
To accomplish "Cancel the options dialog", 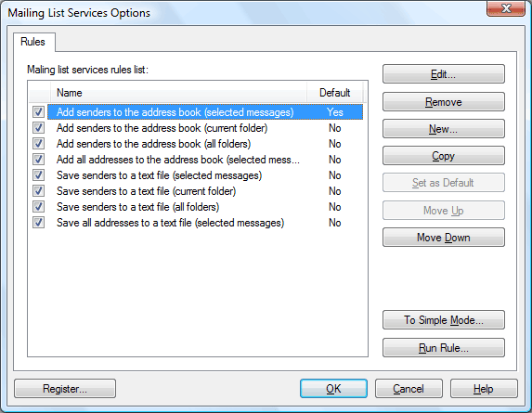I will [409, 389].
